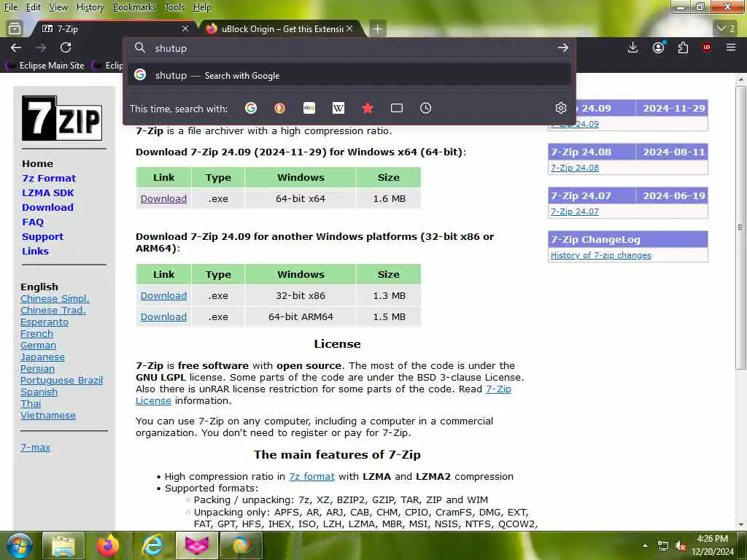This screenshot has width=747, height=560.
Task: Search this time with Wikipedia icon
Action: coord(338,108)
